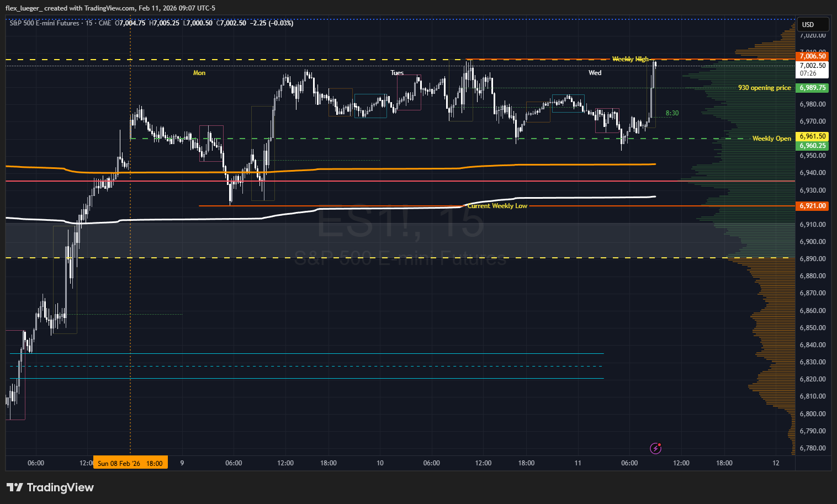
Task: Click the Weekly Open text label
Action: [x=771, y=139]
